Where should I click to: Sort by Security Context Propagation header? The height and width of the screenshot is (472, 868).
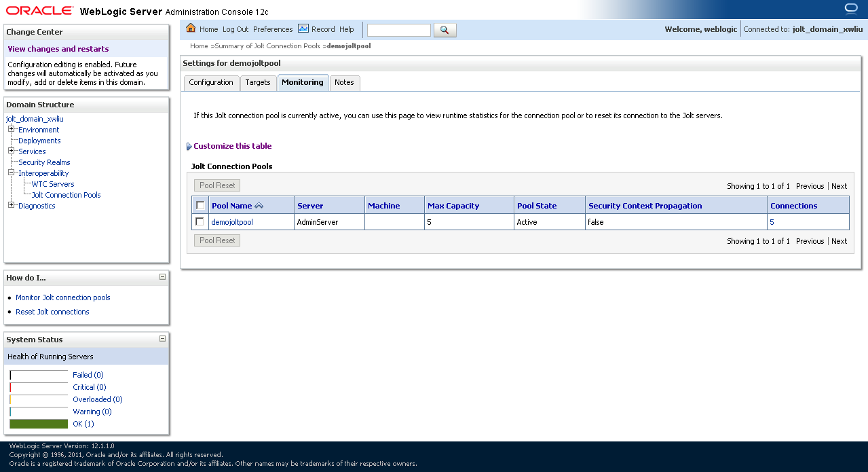click(x=645, y=206)
